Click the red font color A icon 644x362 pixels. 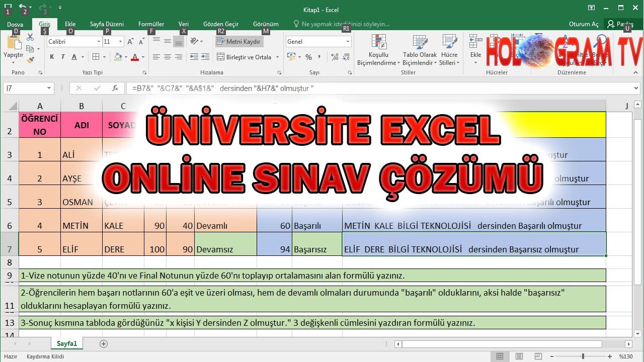pos(134,57)
